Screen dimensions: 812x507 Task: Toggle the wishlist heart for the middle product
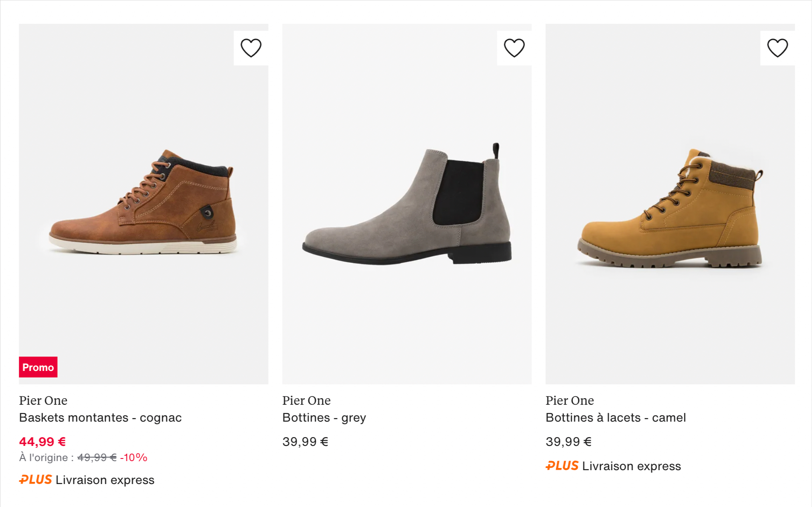click(514, 47)
